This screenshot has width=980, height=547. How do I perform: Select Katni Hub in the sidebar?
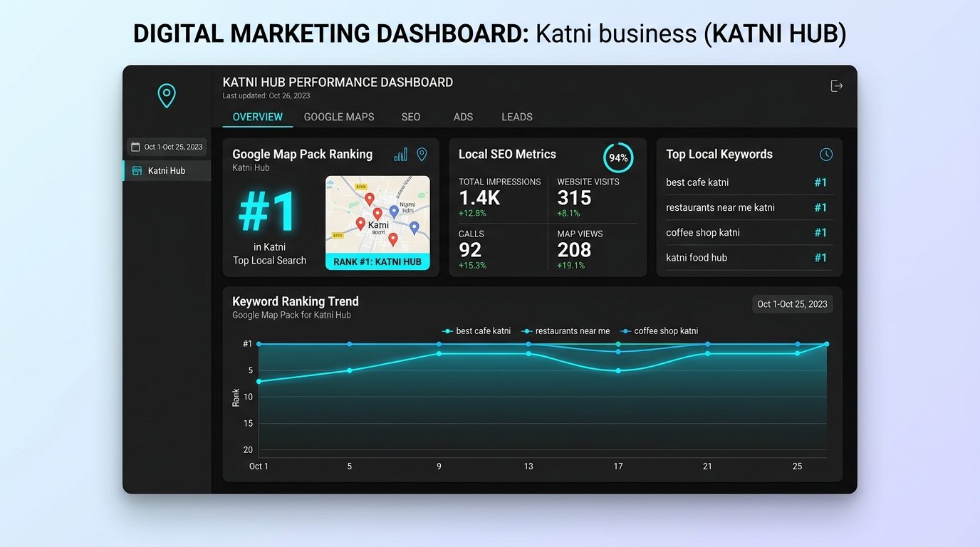click(167, 171)
